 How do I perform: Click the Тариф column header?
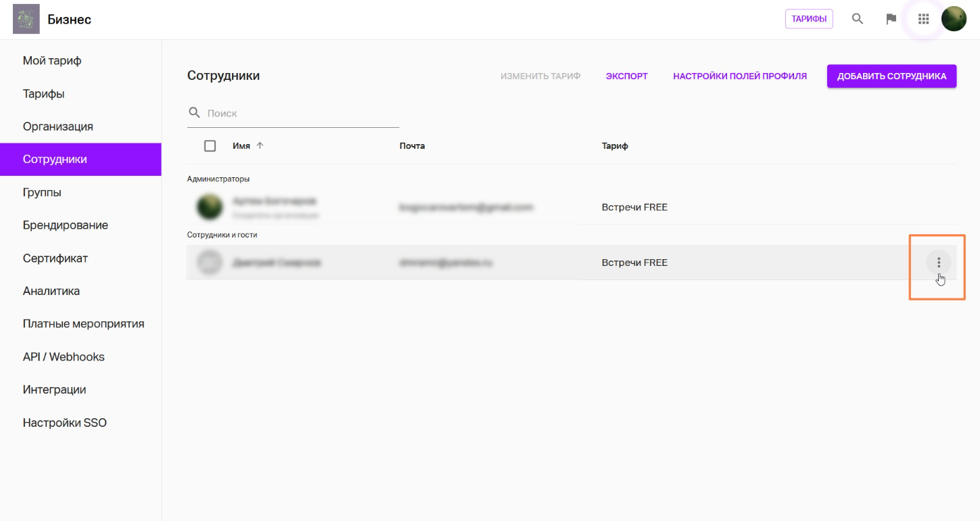[615, 145]
